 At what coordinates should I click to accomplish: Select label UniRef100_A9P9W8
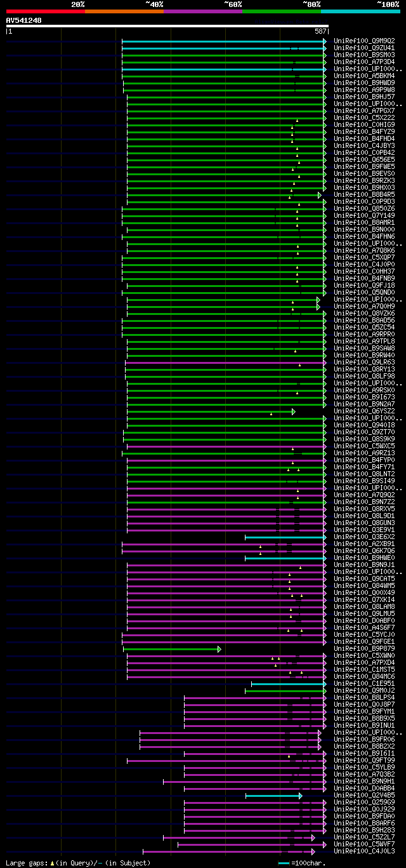pyautogui.click(x=364, y=90)
